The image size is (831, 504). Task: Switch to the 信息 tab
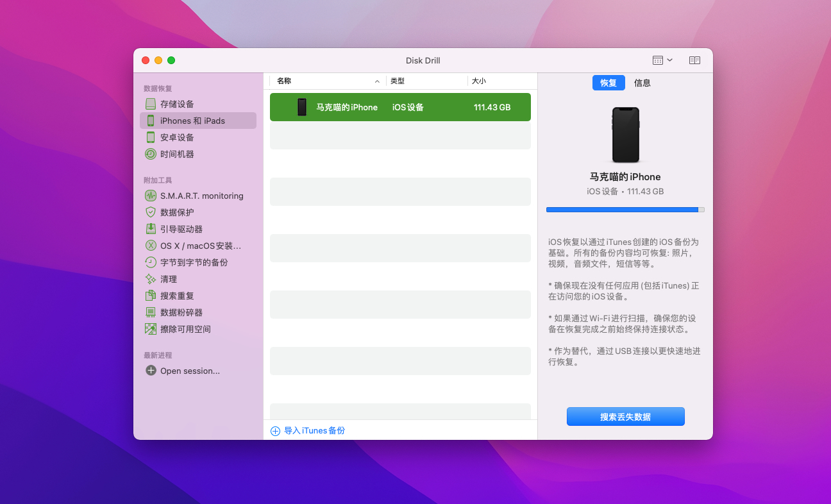[642, 83]
